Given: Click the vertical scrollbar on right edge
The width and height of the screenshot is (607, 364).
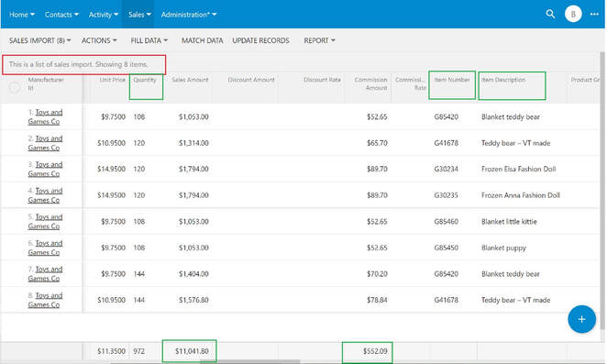Looking at the screenshot, I should 602,190.
